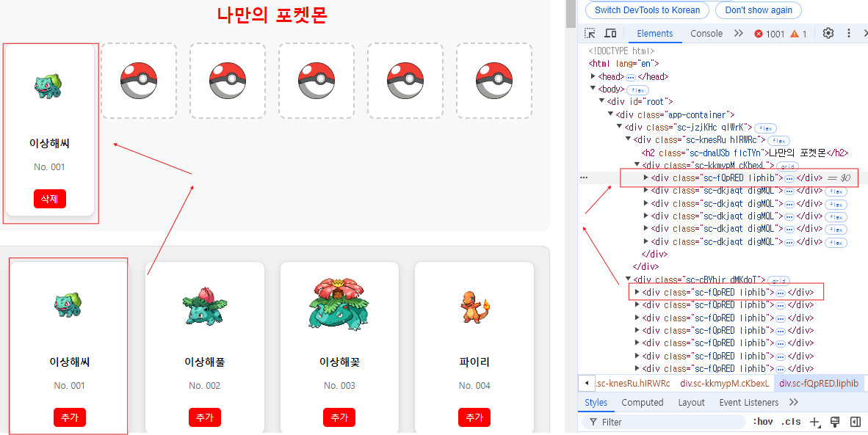Expand the selected sc-fQpRED row marked $0
Image resolution: width=868 pixels, height=435 pixels.
tap(646, 178)
